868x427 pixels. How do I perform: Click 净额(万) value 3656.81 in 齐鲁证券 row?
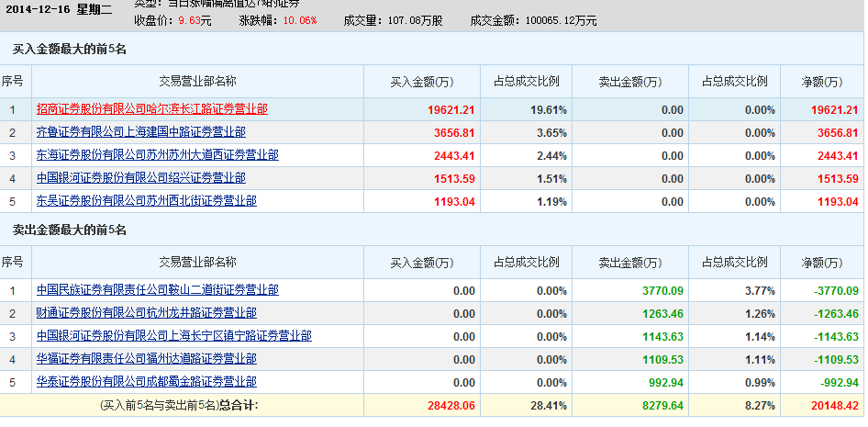(838, 133)
